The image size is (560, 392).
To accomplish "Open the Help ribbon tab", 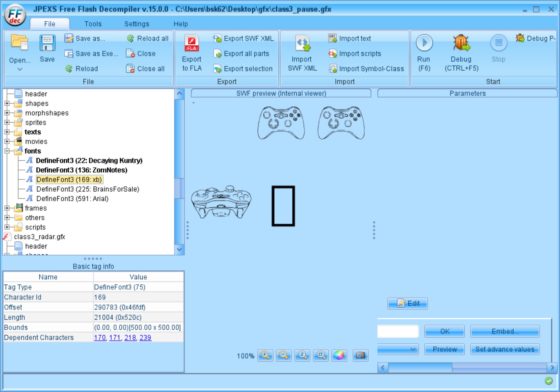I will (180, 24).
